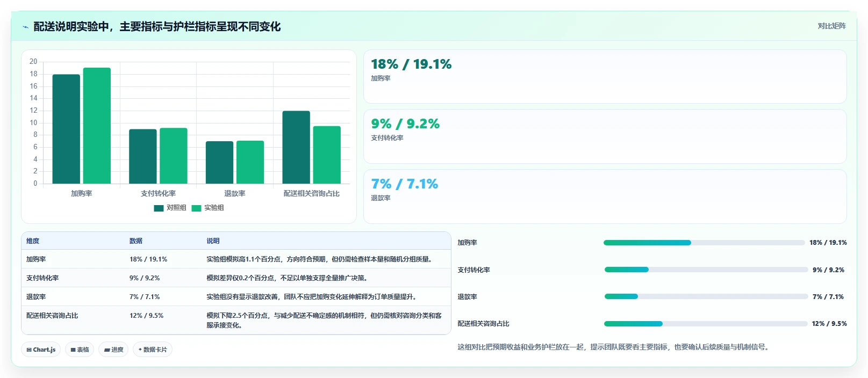Image resolution: width=868 pixels, height=378 pixels.
Task: Click the 18% / 19.1% table cell
Action: [x=148, y=259]
